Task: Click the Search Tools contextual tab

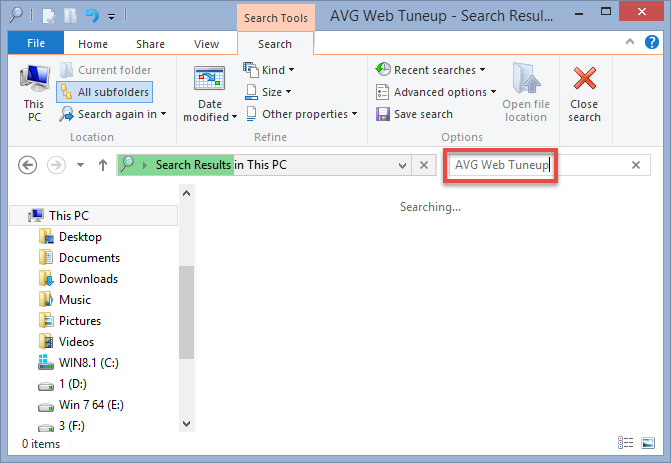Action: coord(276,18)
